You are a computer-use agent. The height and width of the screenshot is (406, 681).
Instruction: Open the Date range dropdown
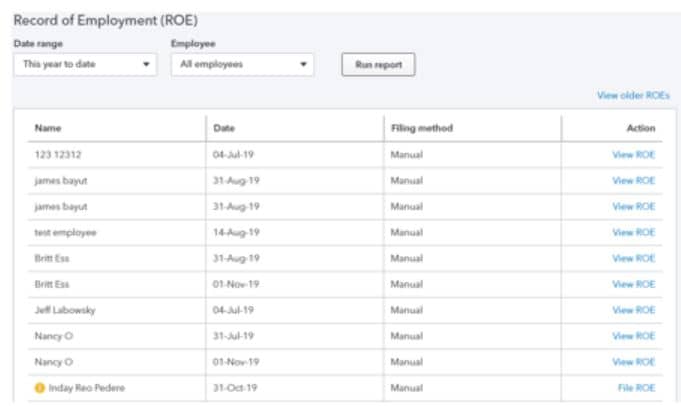point(86,64)
